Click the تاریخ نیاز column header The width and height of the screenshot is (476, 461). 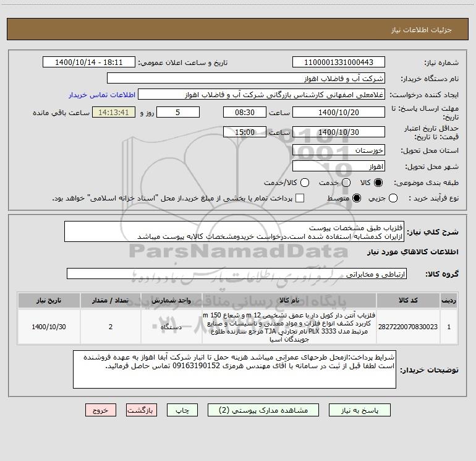pyautogui.click(x=49, y=300)
